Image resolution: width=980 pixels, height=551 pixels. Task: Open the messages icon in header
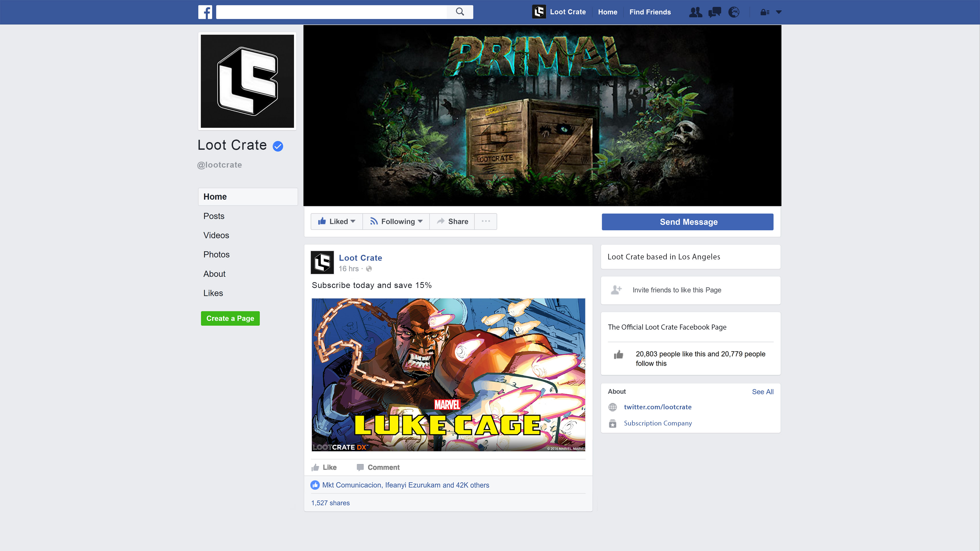pos(715,12)
